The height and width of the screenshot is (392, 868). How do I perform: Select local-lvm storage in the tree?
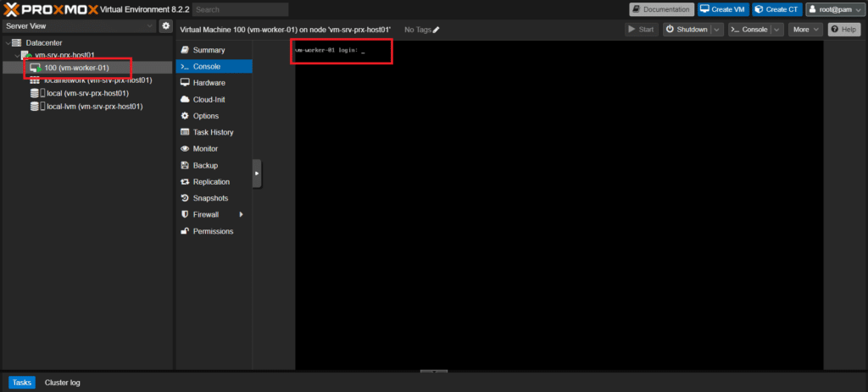pyautogui.click(x=95, y=106)
